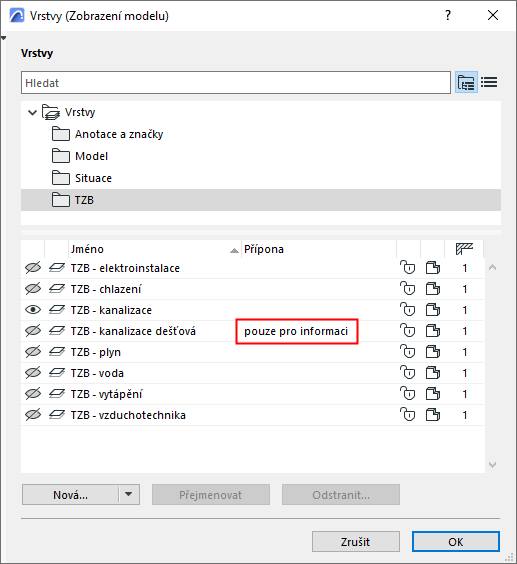Open the Nová button dropdown arrow
Image resolution: width=517 pixels, height=564 pixels.
click(x=129, y=495)
